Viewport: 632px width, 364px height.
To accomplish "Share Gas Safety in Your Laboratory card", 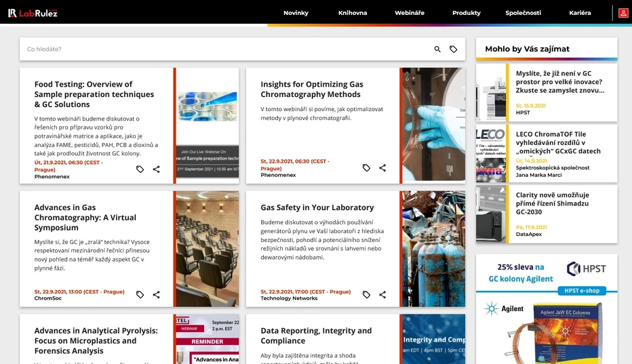I will (382, 295).
